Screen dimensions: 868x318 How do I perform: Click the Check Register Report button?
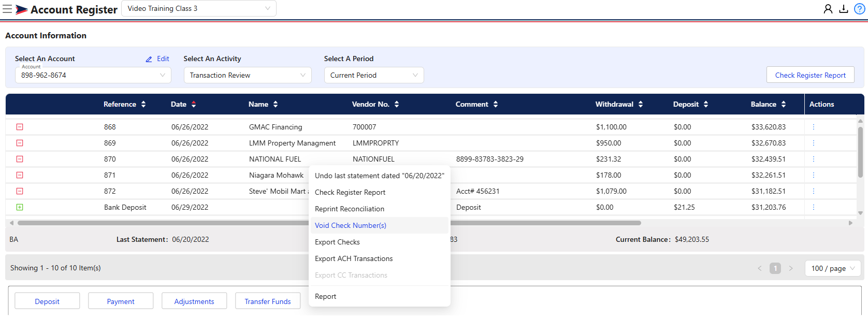(x=811, y=75)
